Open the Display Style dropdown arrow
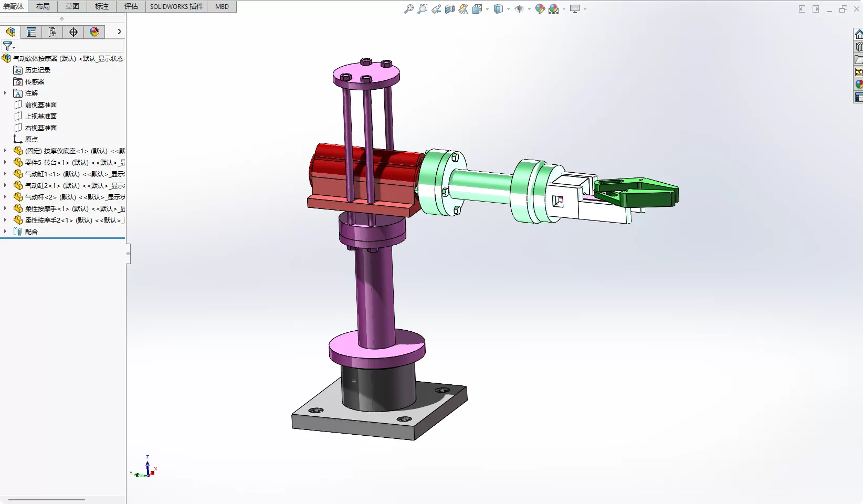863x504 pixels. 508,9
